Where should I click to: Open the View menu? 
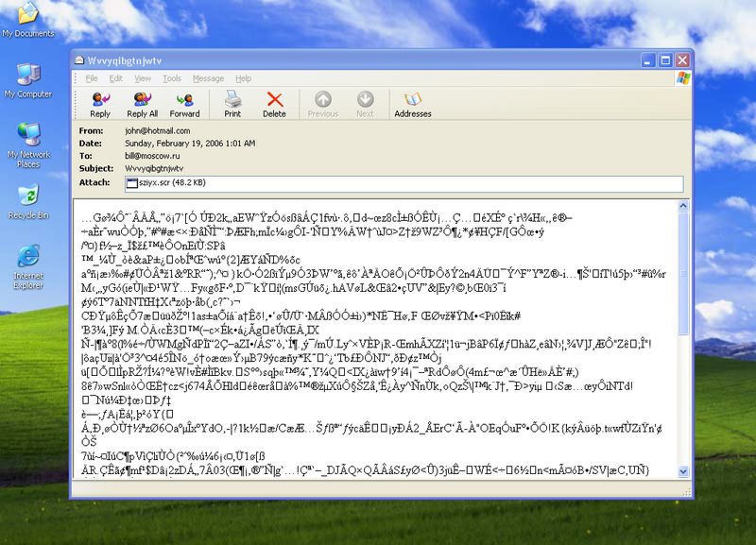[143, 78]
